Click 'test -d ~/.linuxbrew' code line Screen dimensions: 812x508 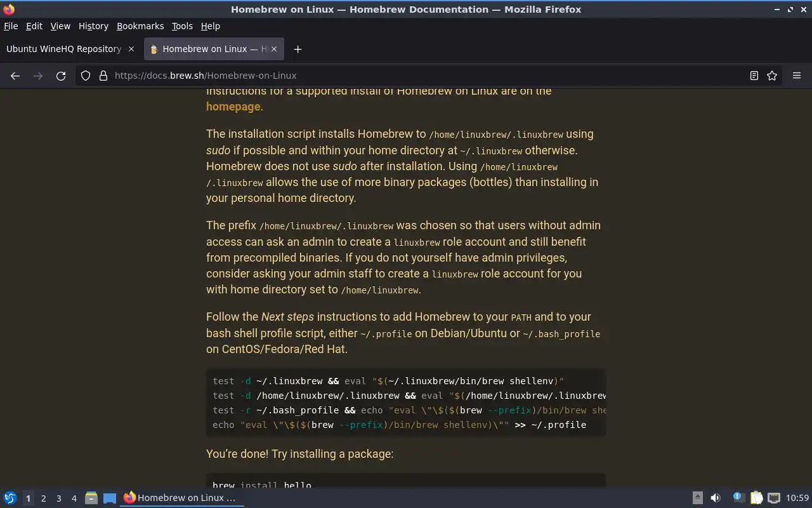388,381
